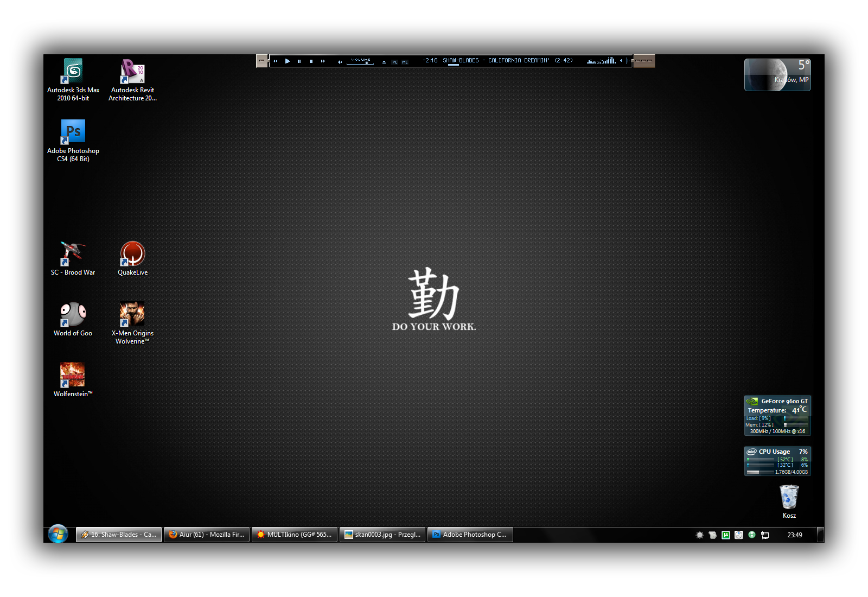Open the network connection tray icon
The height and width of the screenshot is (597, 868).
[765, 535]
